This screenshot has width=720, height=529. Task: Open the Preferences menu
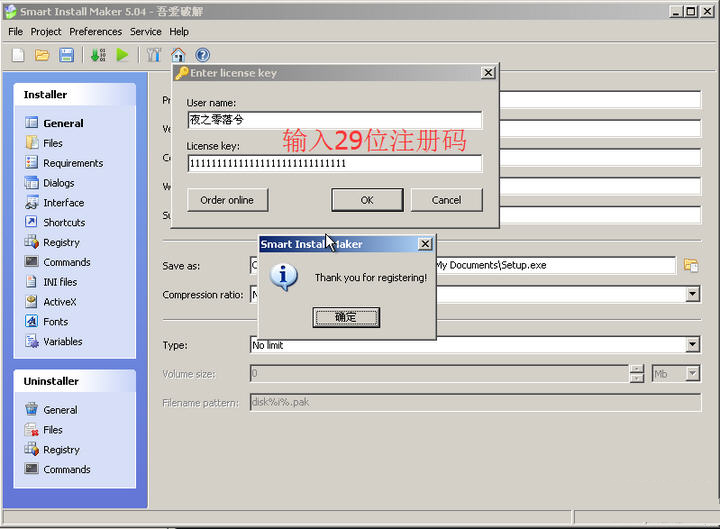pyautogui.click(x=96, y=32)
